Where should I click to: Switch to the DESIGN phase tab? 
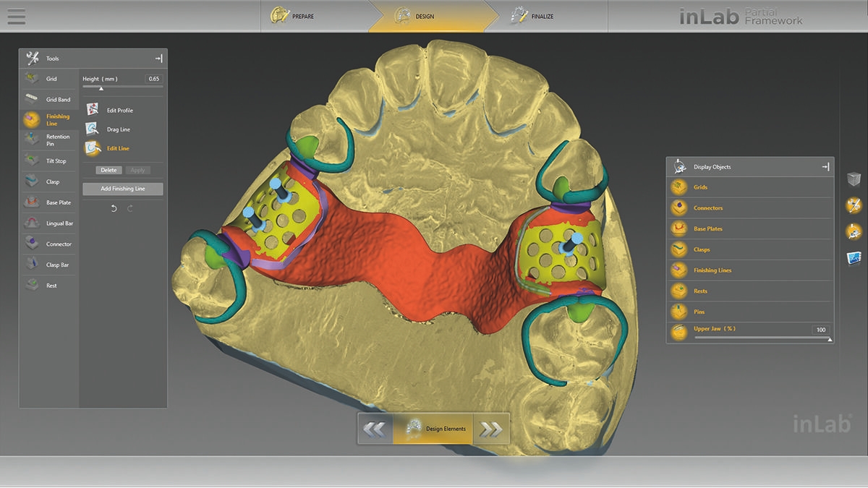[x=434, y=16]
